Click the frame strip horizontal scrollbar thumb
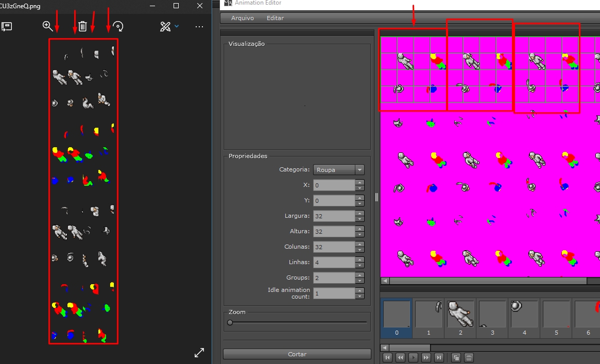 pos(410,348)
